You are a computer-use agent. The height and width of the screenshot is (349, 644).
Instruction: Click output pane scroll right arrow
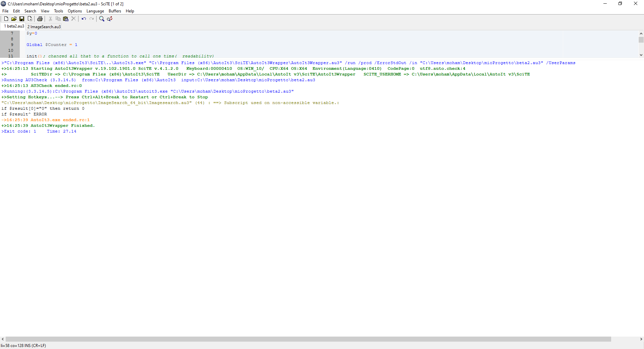pos(641,339)
